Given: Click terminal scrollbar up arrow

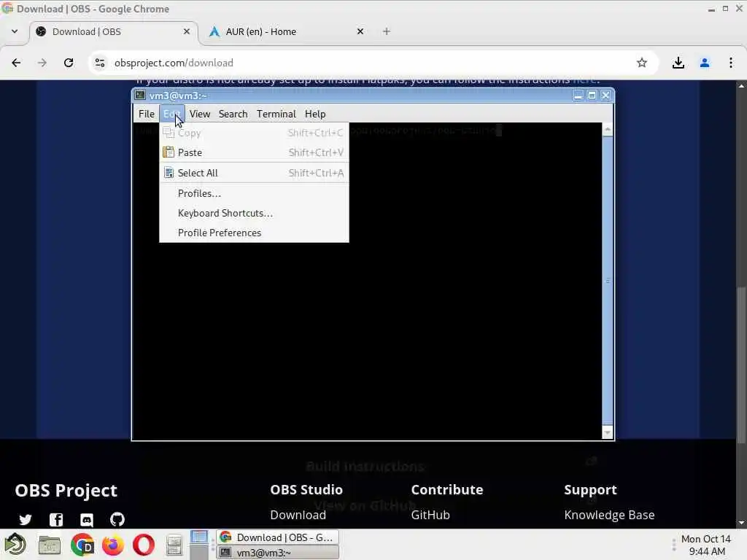Looking at the screenshot, I should (608, 130).
